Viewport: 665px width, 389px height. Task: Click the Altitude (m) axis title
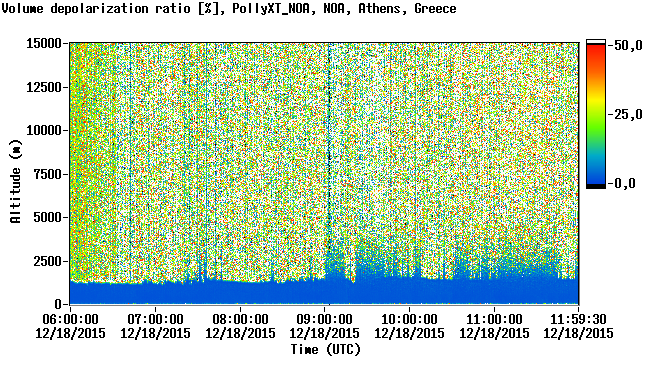click(15, 182)
